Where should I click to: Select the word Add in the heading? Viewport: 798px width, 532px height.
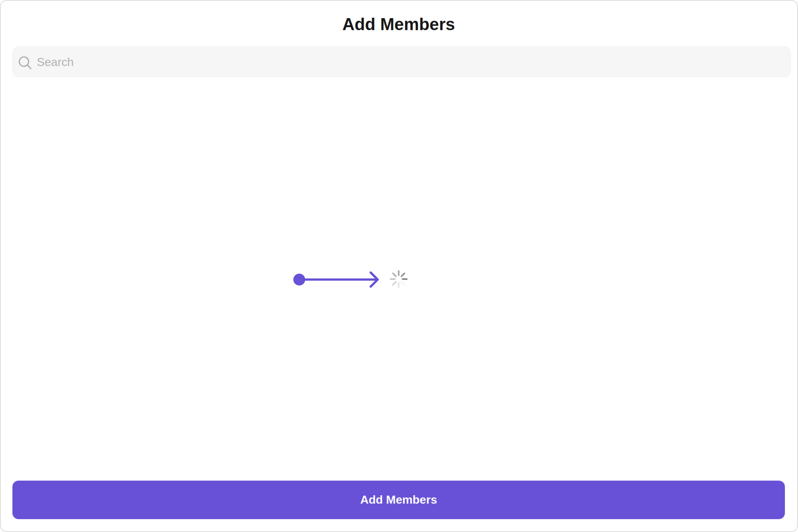pyautogui.click(x=359, y=24)
